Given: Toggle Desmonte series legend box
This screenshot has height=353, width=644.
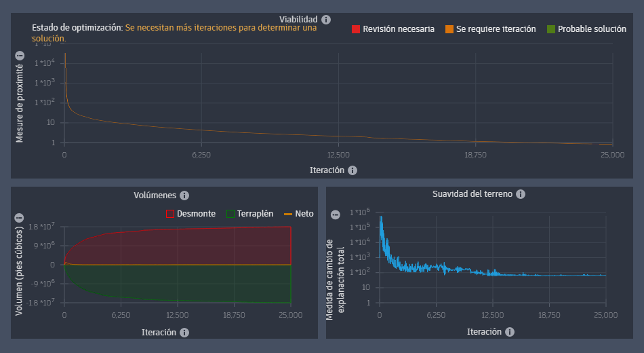Looking at the screenshot, I should (170, 214).
